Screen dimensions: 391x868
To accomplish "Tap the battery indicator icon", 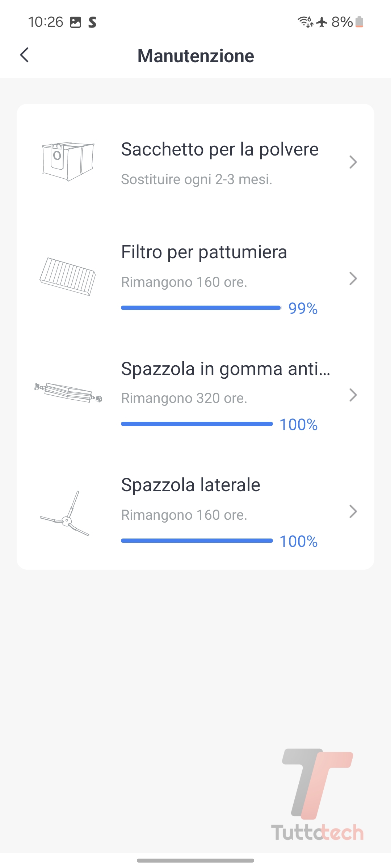I will click(359, 22).
